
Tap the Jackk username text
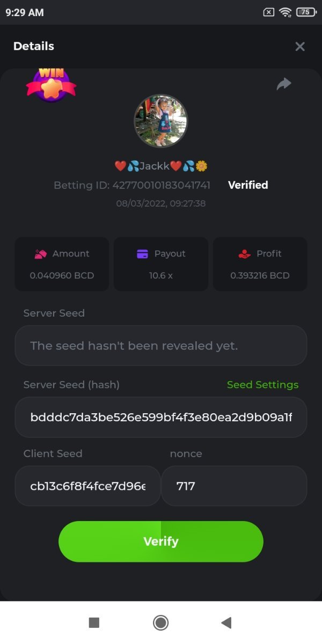[x=155, y=166]
